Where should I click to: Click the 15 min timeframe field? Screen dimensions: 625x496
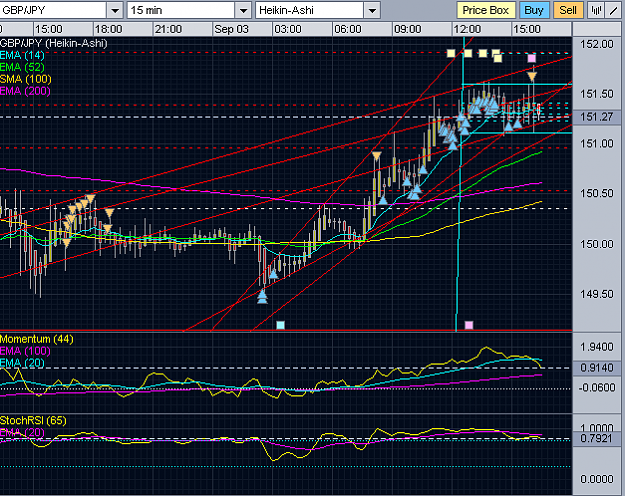point(181,10)
